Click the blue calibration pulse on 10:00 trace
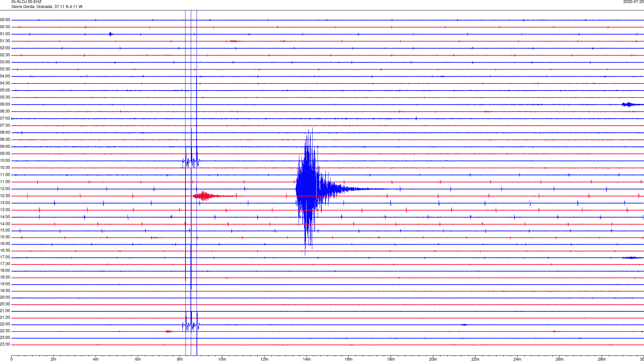Screen dimensions: 644x362 click(192, 161)
